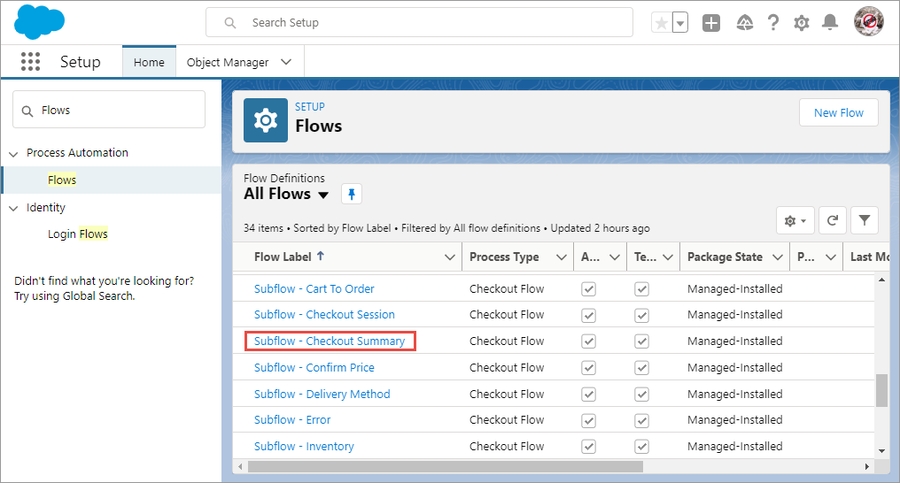Click the Favorites star icon

(x=660, y=23)
